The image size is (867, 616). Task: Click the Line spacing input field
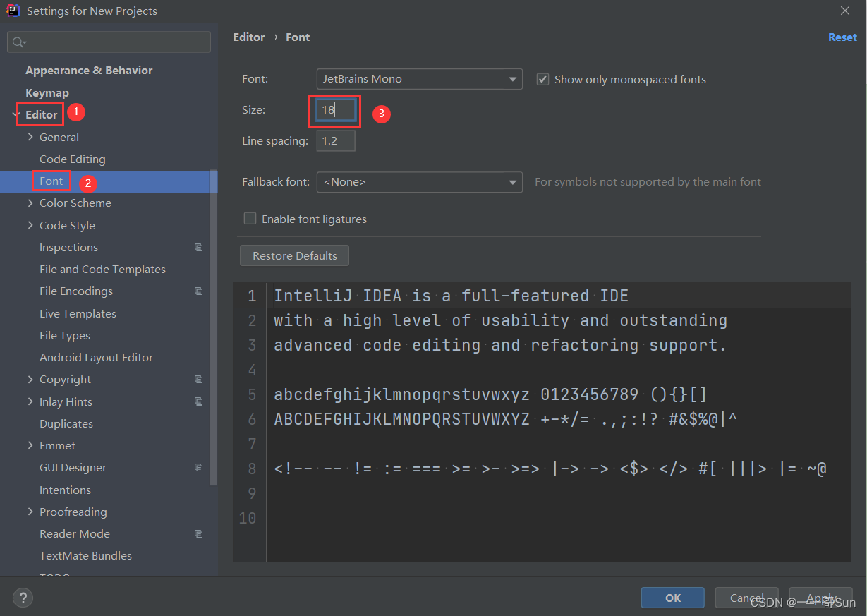pyautogui.click(x=336, y=141)
